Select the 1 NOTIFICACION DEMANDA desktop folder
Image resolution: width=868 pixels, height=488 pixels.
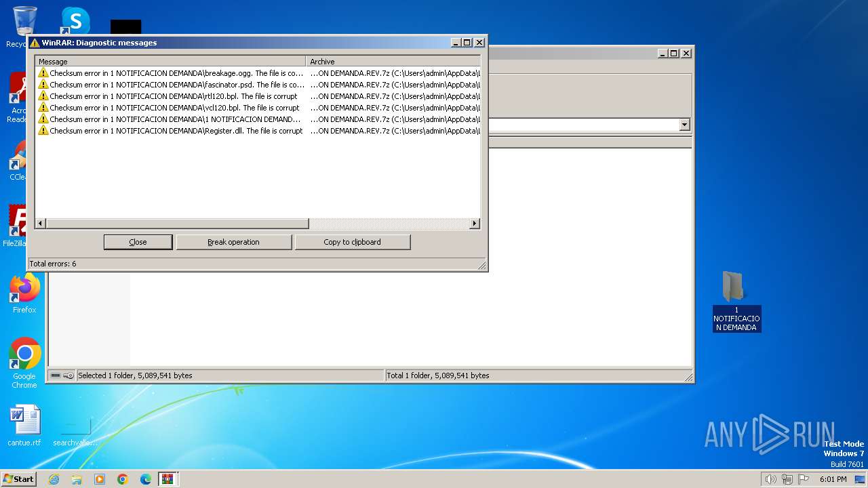pos(736,302)
